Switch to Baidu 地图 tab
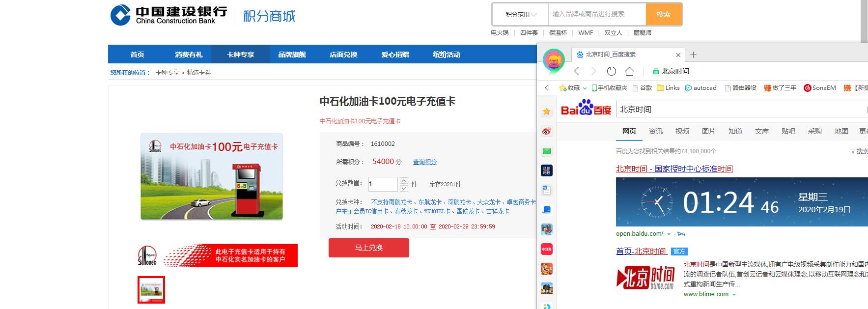The height and width of the screenshot is (309, 868). click(x=841, y=131)
